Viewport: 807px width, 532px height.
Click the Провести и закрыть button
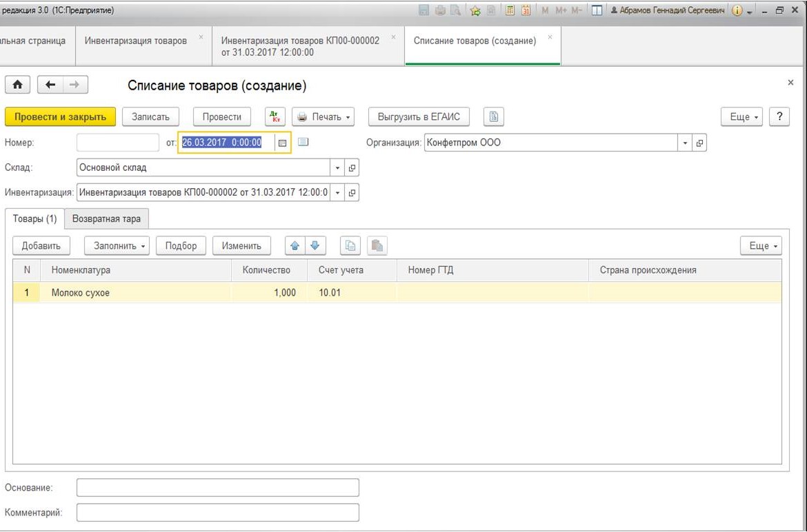click(60, 116)
